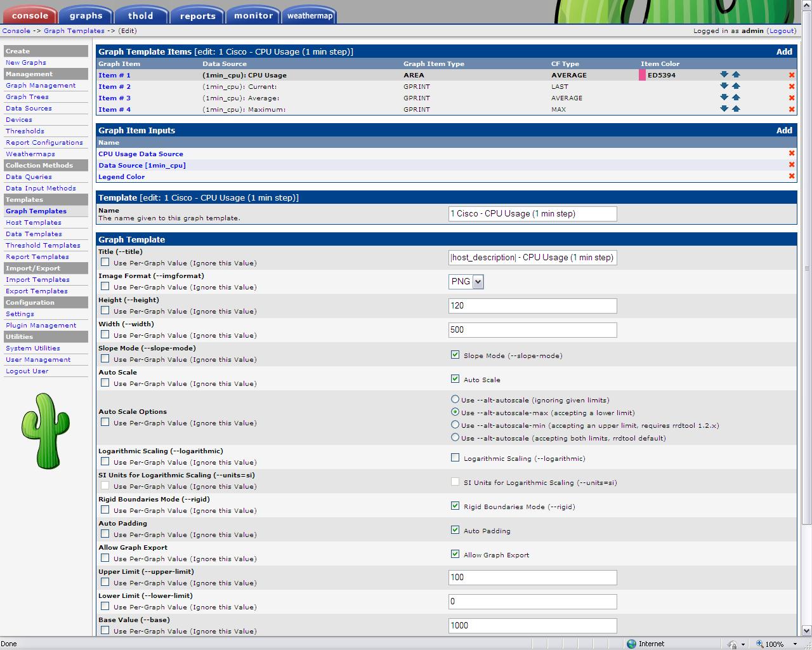Click the Upper Limit input field
This screenshot has height=650, width=812.
pyautogui.click(x=532, y=578)
